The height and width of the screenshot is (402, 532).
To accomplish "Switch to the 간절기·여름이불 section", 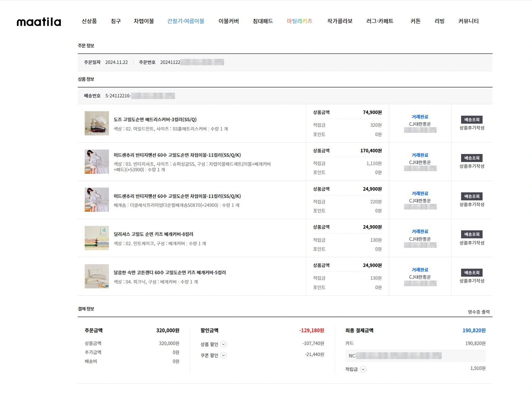I will click(x=186, y=21).
